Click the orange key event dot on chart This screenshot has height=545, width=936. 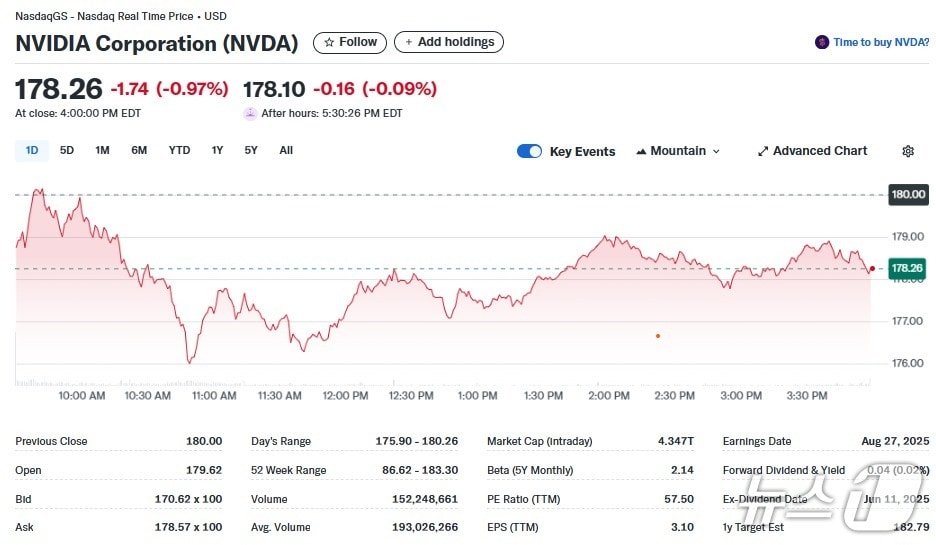657,336
